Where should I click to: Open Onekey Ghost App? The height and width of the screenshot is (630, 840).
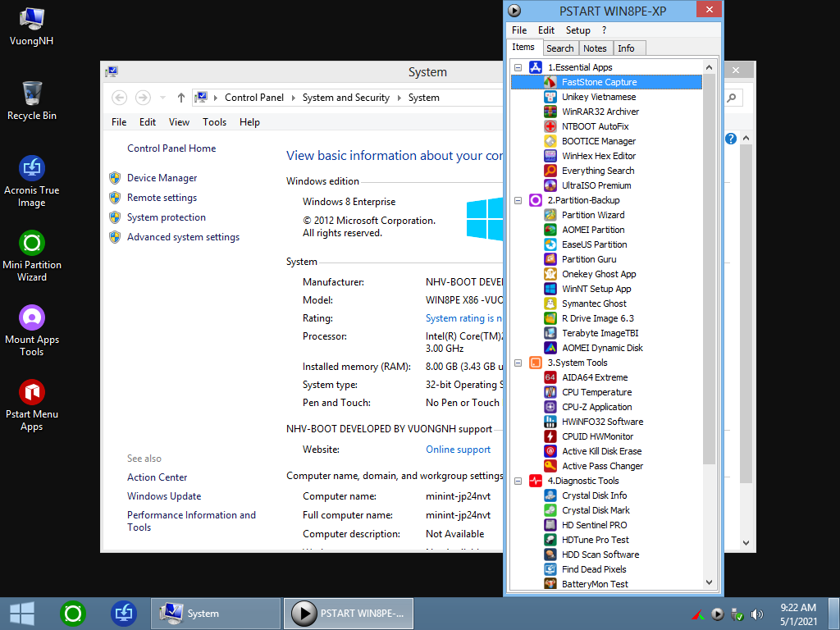598,274
